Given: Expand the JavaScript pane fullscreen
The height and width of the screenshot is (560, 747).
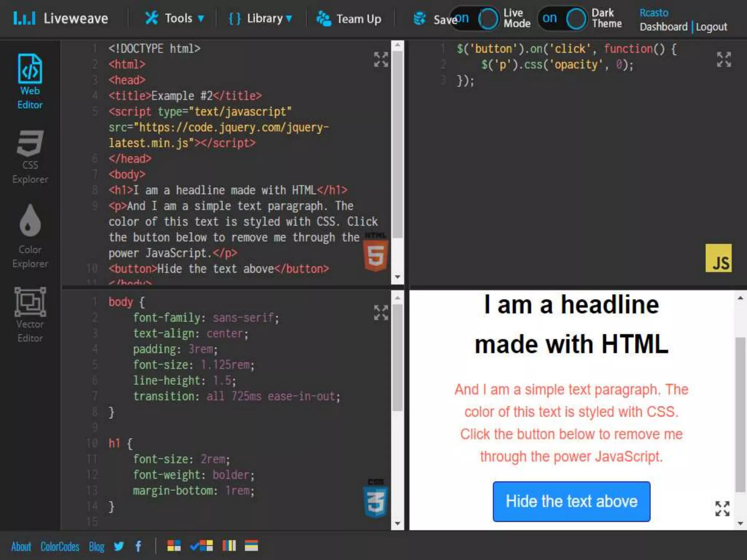Looking at the screenshot, I should (724, 59).
